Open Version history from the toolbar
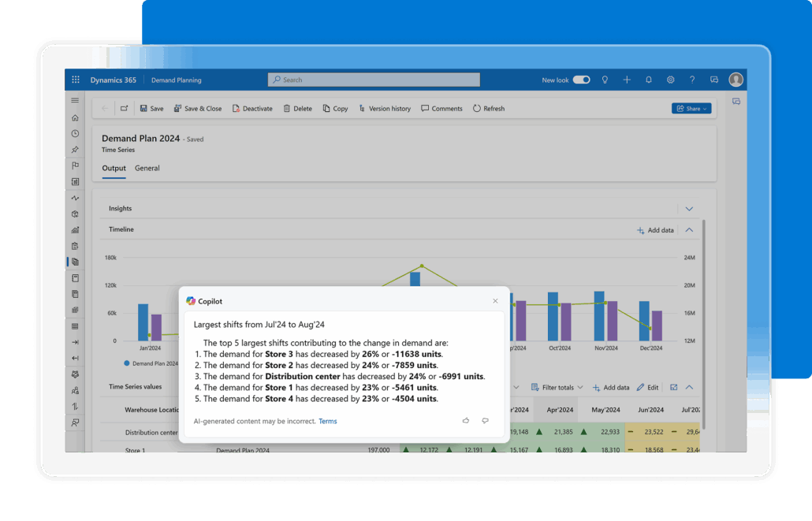The height and width of the screenshot is (521, 812). [x=384, y=109]
